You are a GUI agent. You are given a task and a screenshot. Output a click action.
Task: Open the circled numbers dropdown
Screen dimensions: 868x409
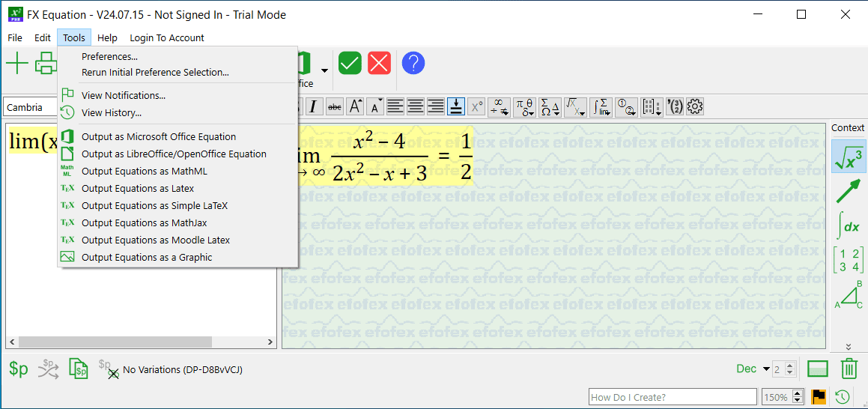pos(626,106)
